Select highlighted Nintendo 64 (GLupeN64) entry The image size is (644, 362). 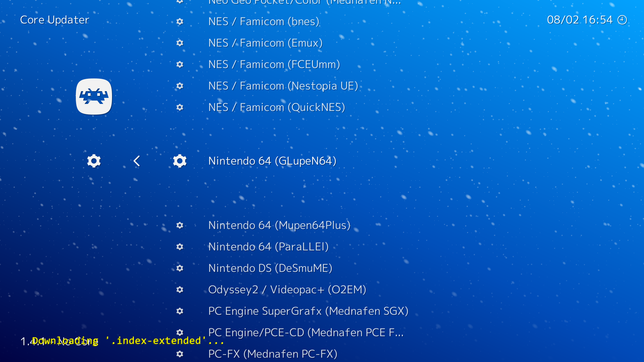272,161
